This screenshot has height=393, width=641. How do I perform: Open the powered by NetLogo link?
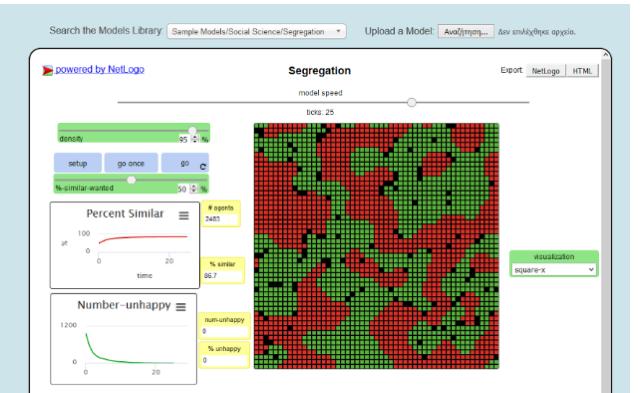pyautogui.click(x=100, y=70)
